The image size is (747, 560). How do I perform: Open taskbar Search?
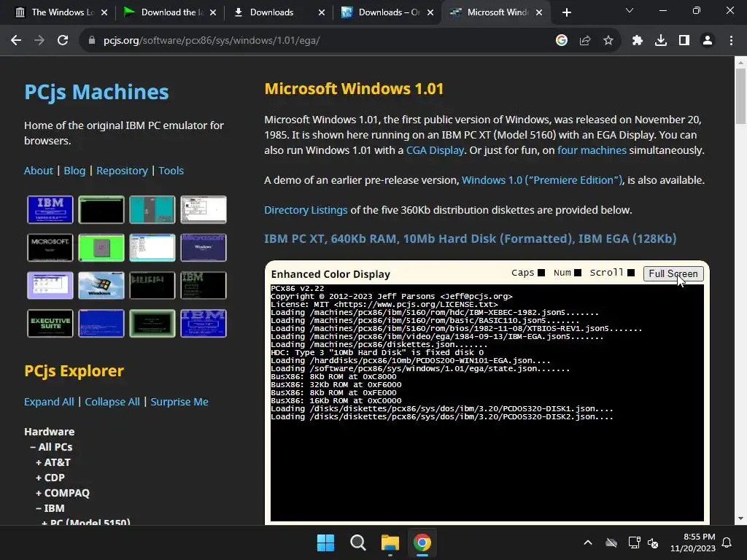[357, 542]
